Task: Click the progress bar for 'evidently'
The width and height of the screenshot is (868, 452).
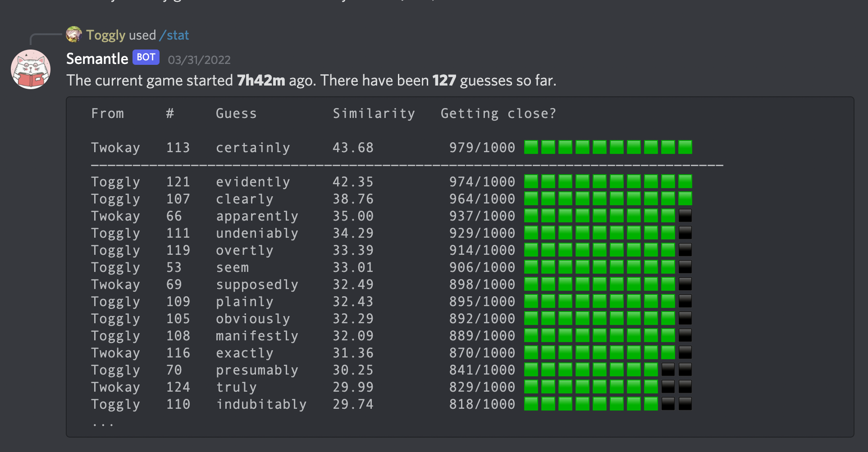Action: (608, 181)
